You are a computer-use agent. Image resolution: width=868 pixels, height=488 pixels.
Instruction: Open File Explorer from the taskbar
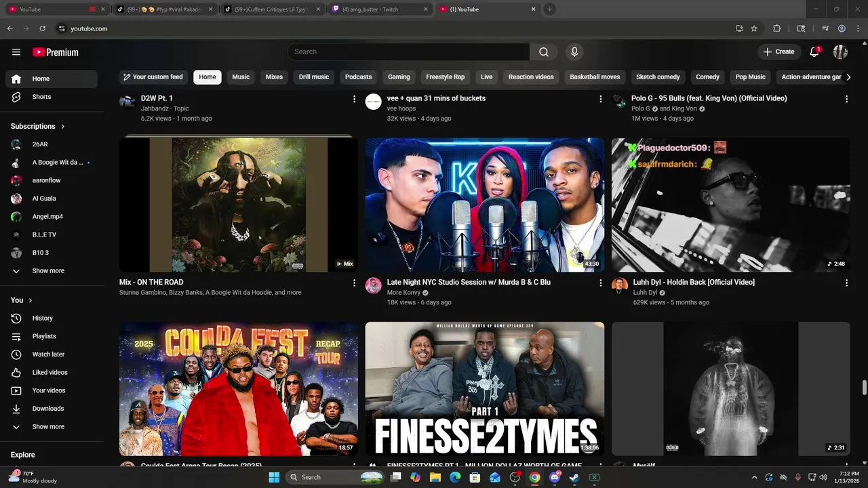point(435,477)
